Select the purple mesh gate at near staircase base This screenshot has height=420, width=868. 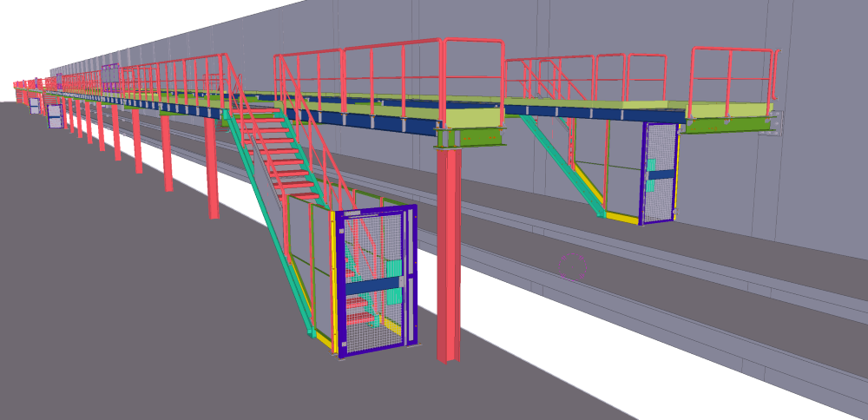pyautogui.click(x=377, y=280)
